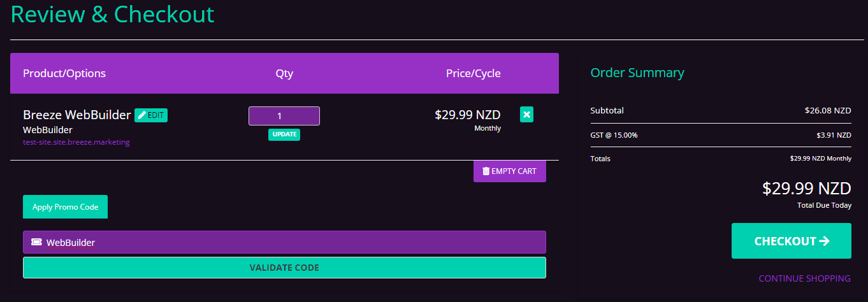Click the GST @ 15.00% row label
The image size is (868, 302).
click(614, 135)
